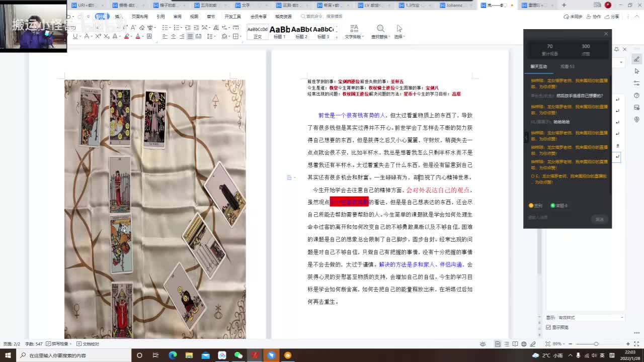Select the pen edit icon in right sidebar

[637, 59]
